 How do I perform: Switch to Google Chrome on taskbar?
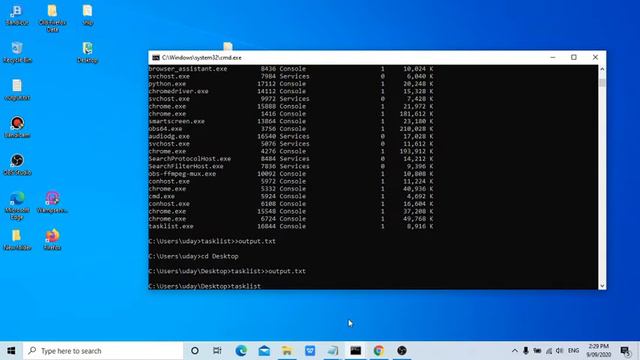[x=378, y=351]
